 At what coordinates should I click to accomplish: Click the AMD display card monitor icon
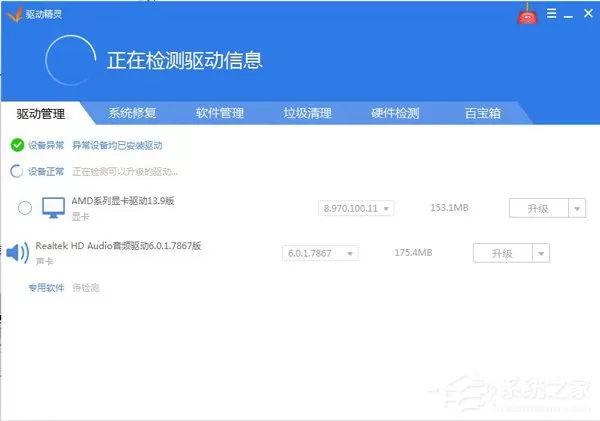click(x=53, y=208)
